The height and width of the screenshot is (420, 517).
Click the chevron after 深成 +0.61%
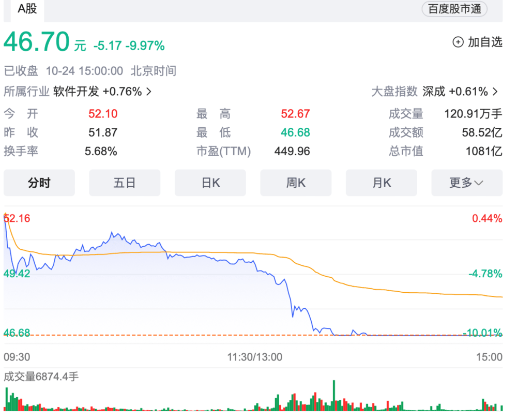(x=495, y=92)
